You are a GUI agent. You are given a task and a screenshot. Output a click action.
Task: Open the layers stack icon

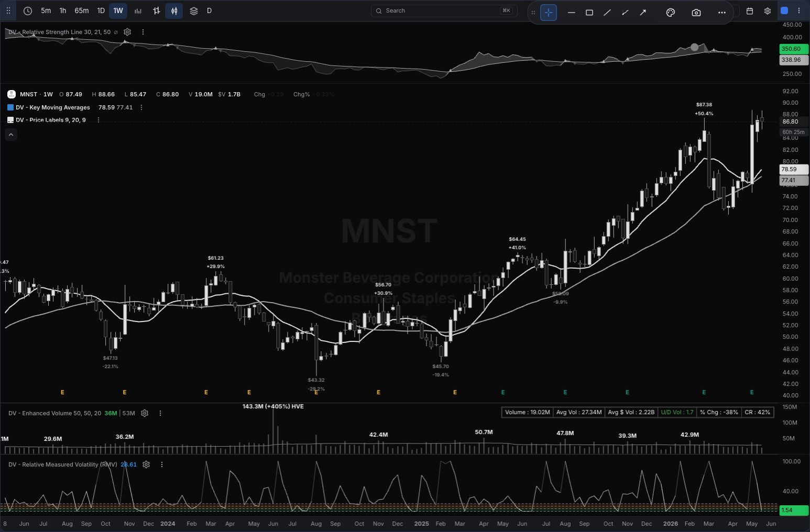coord(194,10)
